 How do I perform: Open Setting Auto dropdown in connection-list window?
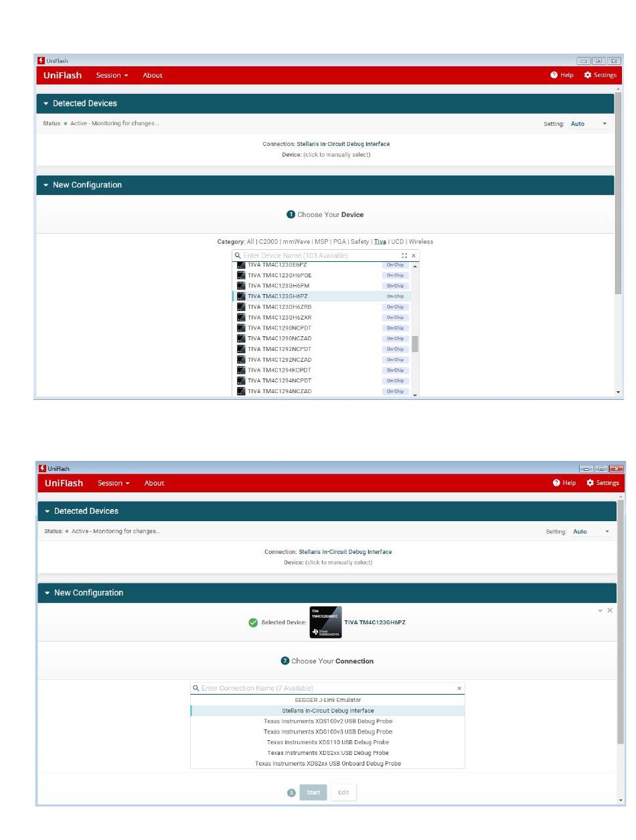click(590, 532)
